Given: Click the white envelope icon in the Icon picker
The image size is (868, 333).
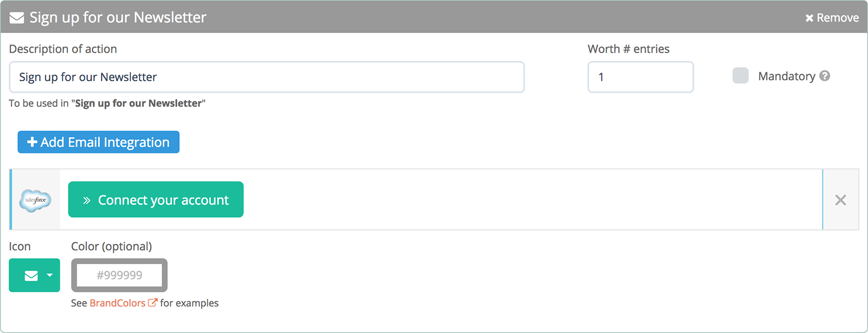Looking at the screenshot, I should coord(31,276).
